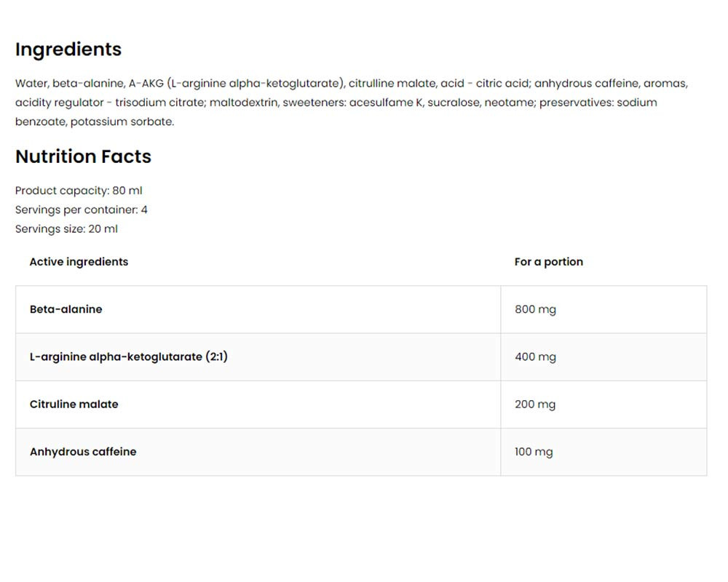
Task: Click the 400 mg table value
Action: click(x=535, y=356)
